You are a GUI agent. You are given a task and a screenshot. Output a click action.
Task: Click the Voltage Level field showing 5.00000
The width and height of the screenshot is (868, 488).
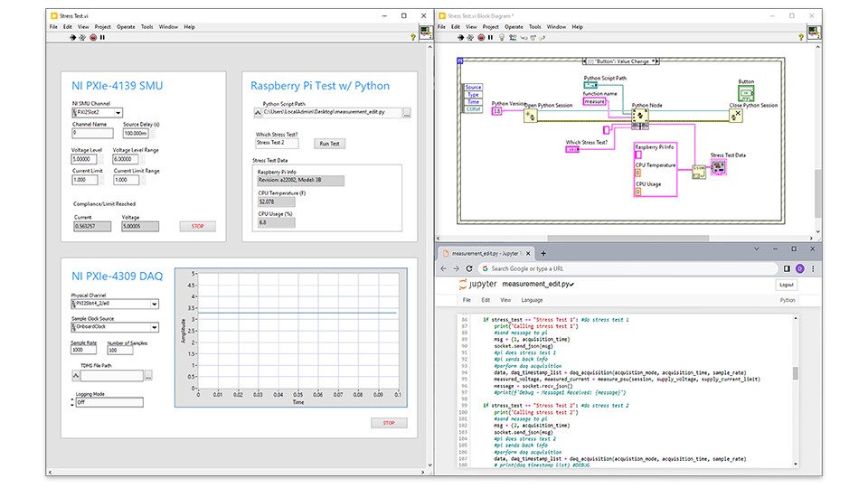85,159
